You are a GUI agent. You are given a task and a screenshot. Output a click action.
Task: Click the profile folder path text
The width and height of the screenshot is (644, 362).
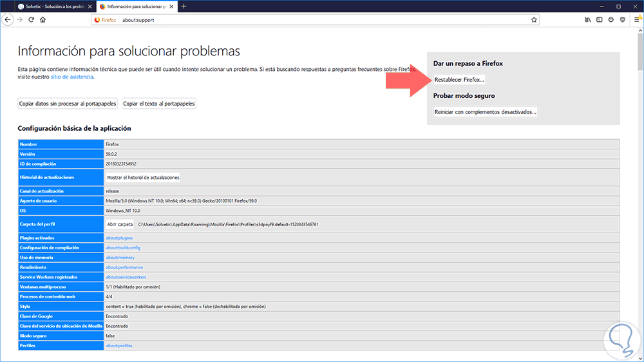228,224
